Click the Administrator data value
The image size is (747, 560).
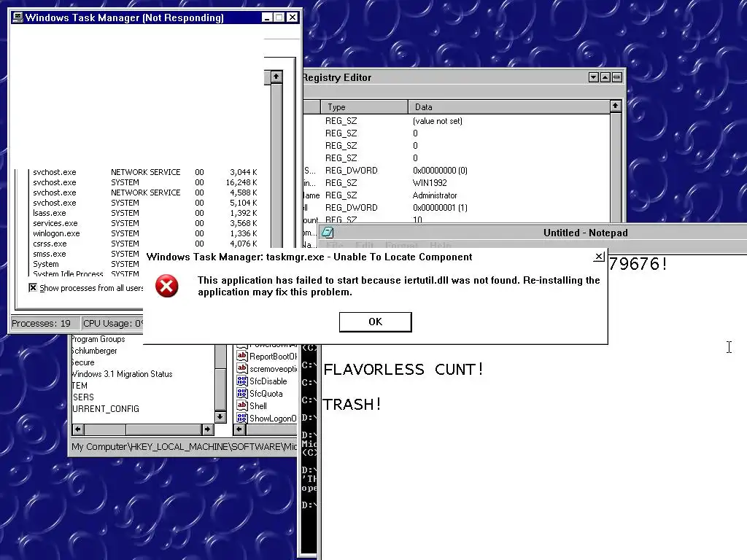pyautogui.click(x=435, y=195)
